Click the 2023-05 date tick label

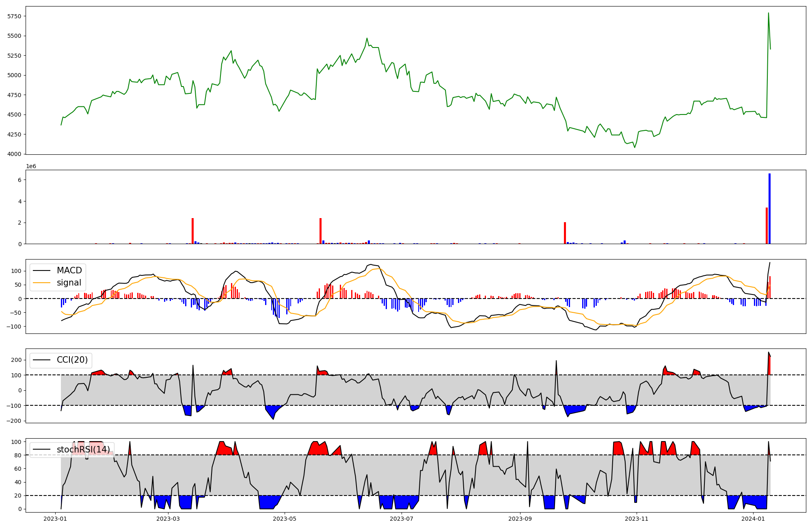[x=285, y=519]
